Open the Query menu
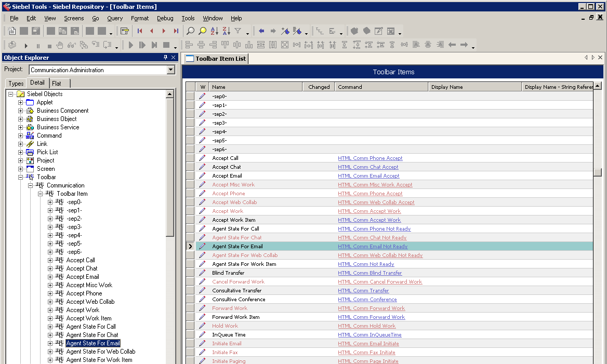The width and height of the screenshot is (607, 364). pos(115,18)
